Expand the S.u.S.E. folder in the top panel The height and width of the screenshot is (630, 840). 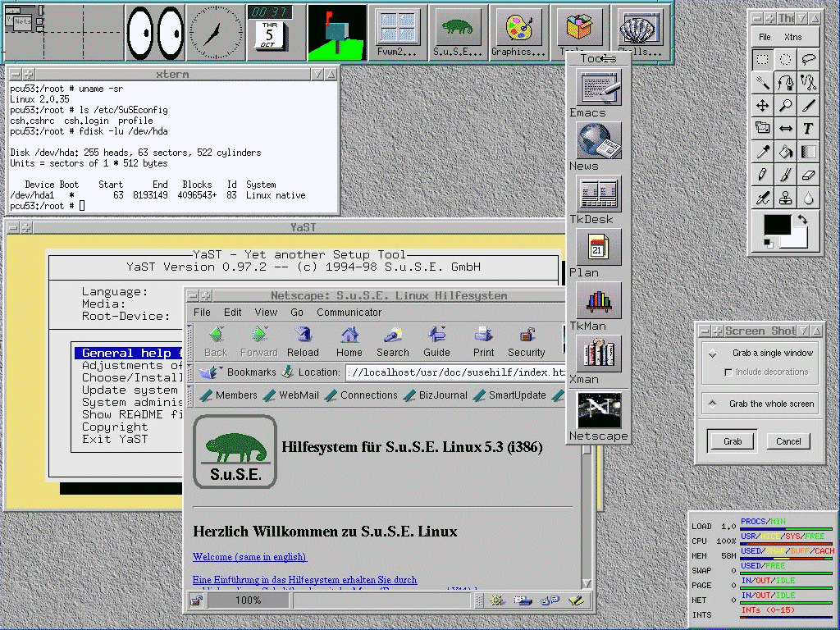point(458,32)
